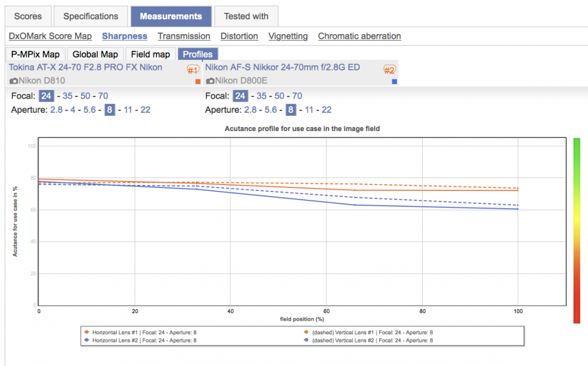Set Nikkor focal length to 50
588x366 pixels.
coord(279,96)
